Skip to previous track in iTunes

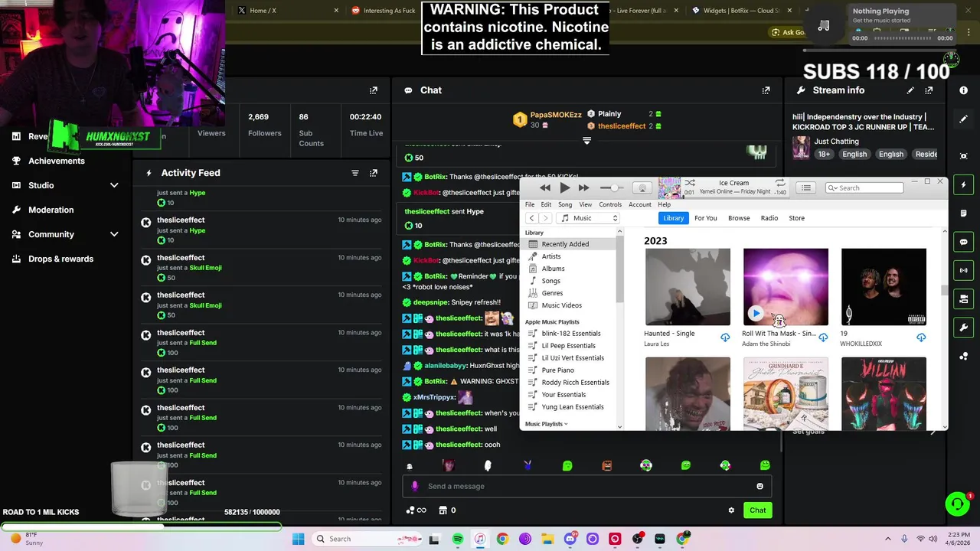(x=544, y=187)
